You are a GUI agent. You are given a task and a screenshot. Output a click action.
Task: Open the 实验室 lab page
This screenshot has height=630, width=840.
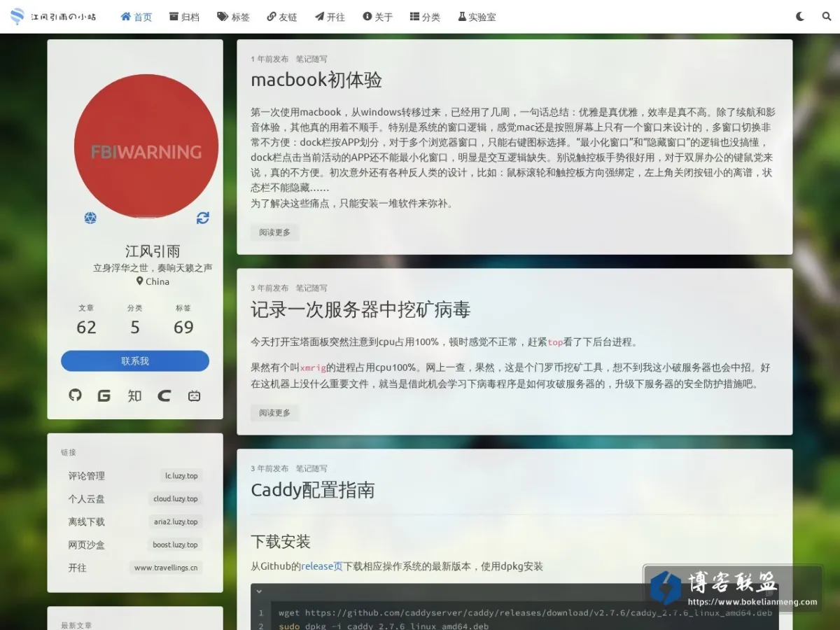[x=477, y=17]
